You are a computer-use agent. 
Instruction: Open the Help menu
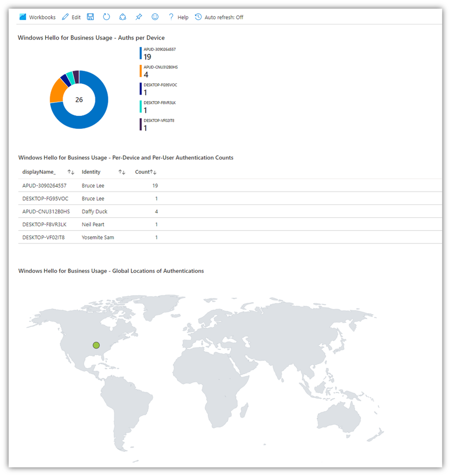[x=179, y=17]
